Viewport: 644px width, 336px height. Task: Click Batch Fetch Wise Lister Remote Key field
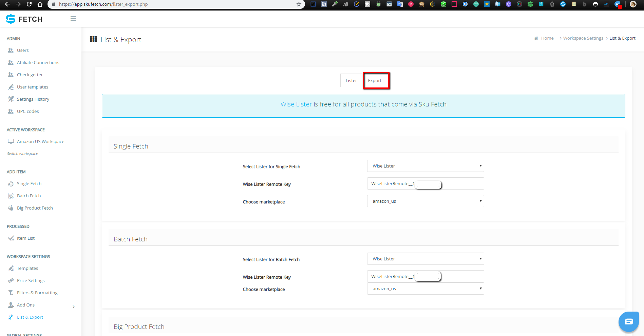(x=425, y=276)
